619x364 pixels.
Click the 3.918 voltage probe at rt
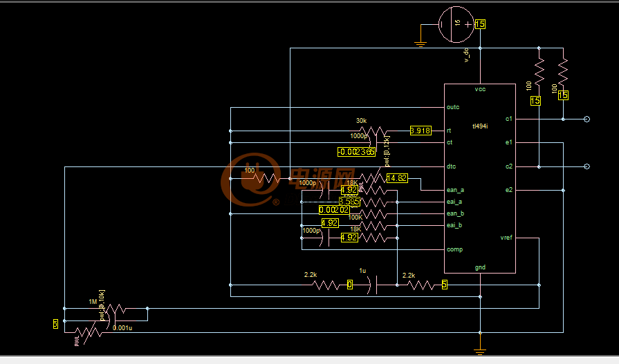coord(421,131)
